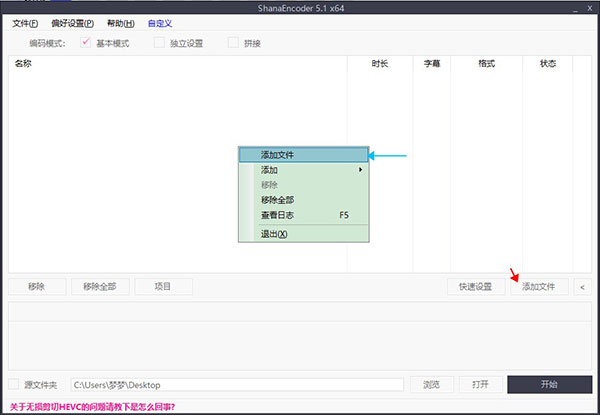Open the 帮助(H) menu
Screen dimensions: 600x415
[121, 24]
